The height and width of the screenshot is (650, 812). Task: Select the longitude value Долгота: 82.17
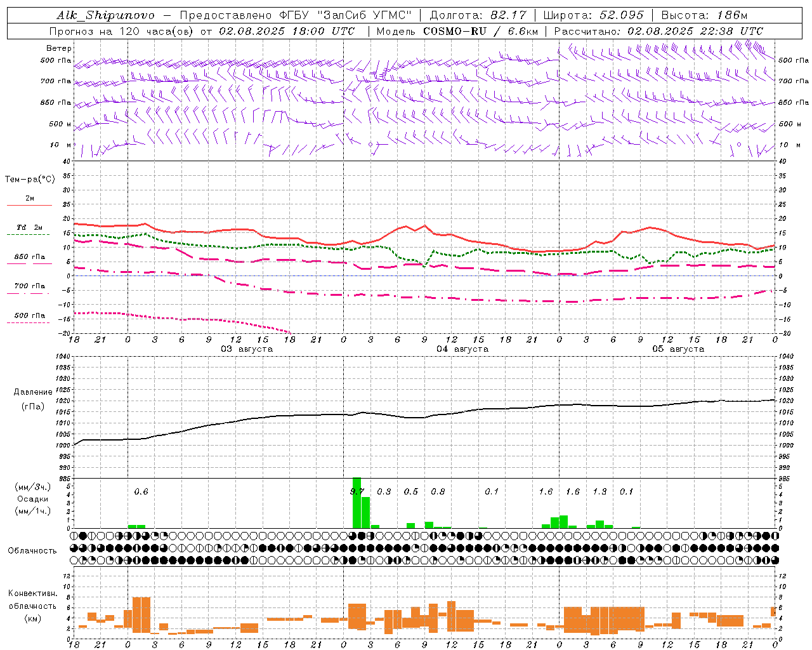click(x=478, y=15)
